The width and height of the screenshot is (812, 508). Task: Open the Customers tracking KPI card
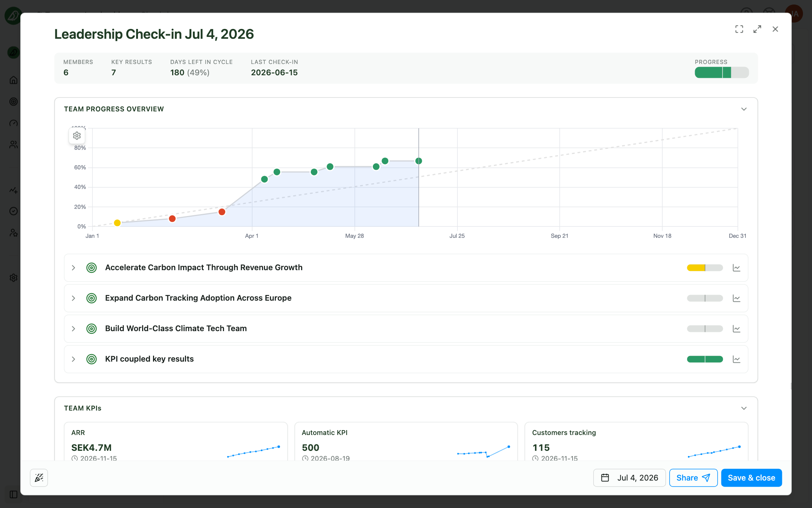click(x=636, y=441)
